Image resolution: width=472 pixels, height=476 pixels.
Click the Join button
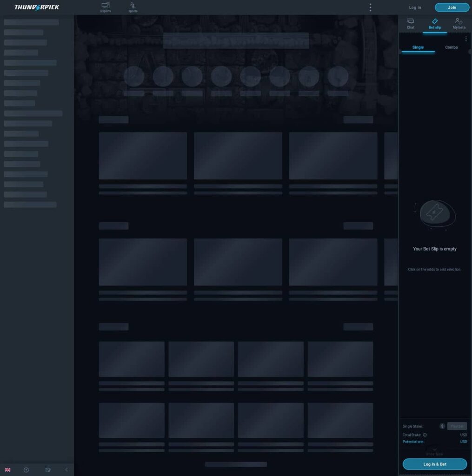[x=452, y=7]
